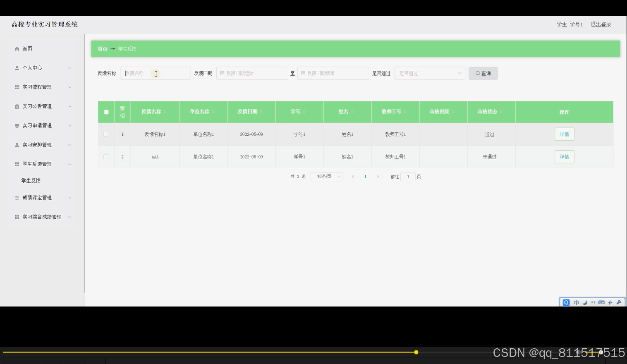This screenshot has width=627, height=364.
Task: Click the 查询 search button
Action: [483, 73]
